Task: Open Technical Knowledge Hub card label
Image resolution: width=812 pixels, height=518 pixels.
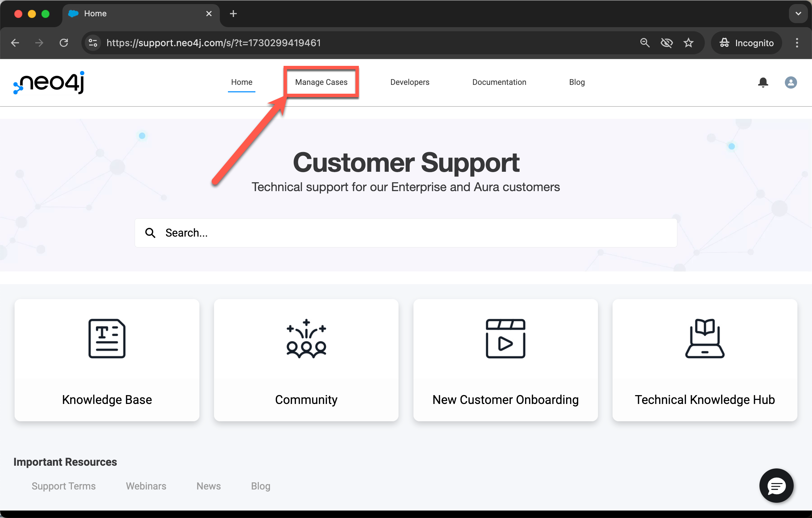Action: coord(705,400)
